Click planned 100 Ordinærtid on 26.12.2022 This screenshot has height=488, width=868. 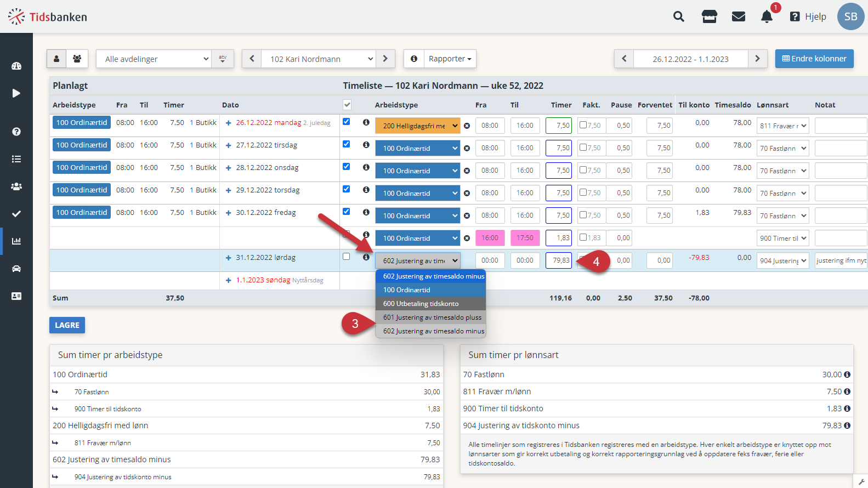[82, 122]
